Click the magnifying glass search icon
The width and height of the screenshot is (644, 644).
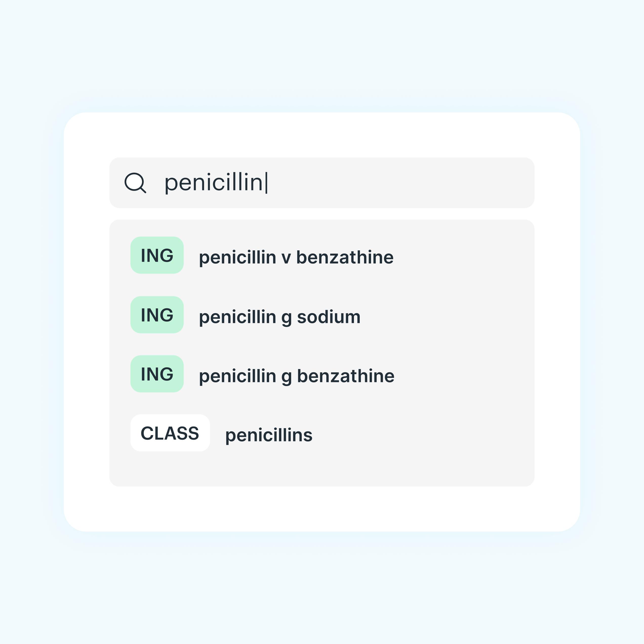coord(135,183)
